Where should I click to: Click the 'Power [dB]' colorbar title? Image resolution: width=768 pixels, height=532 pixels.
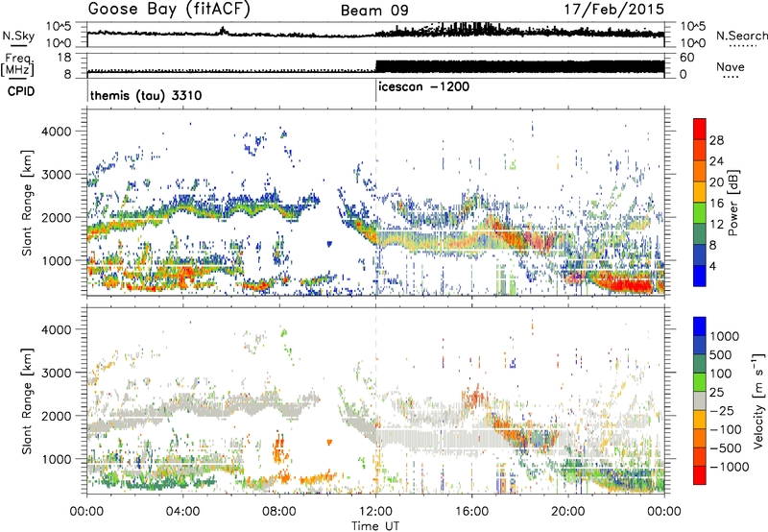pos(732,203)
